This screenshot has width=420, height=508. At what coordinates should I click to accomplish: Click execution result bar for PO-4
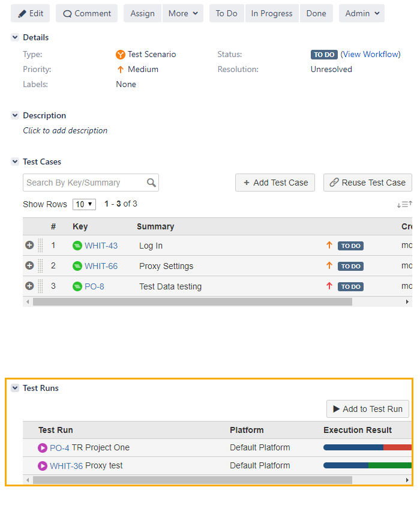[368, 448]
